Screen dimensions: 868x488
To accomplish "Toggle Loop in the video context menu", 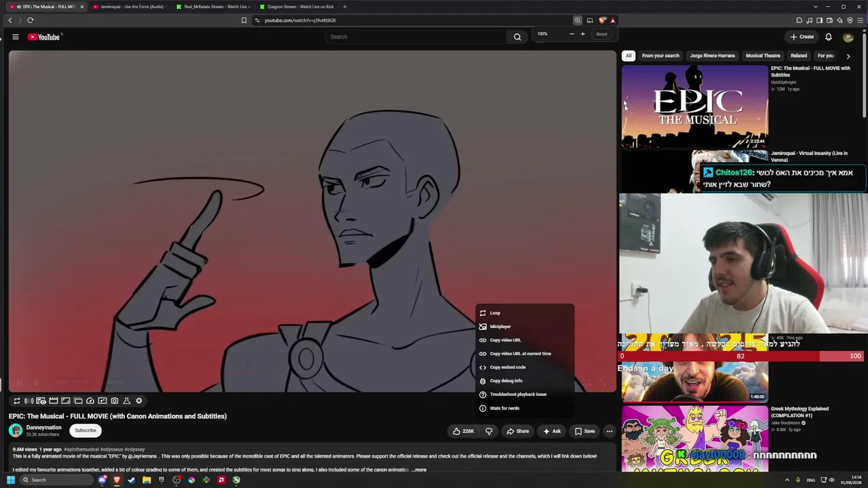I will [x=525, y=313].
